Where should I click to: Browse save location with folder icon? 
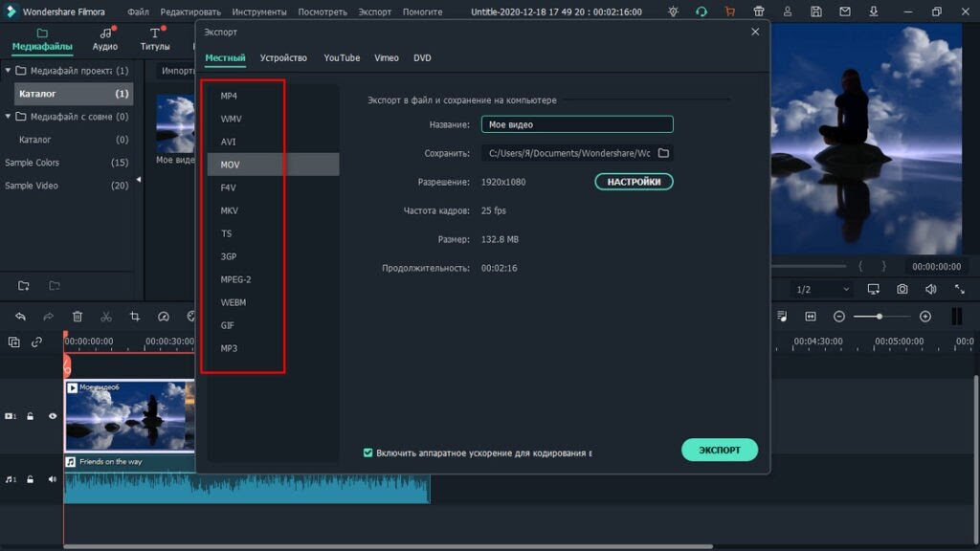pos(663,153)
